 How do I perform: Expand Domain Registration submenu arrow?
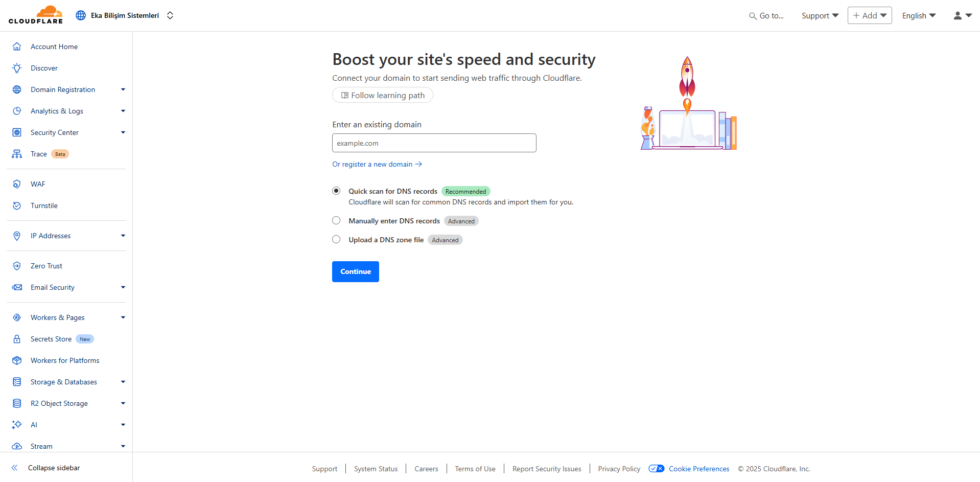pyautogui.click(x=123, y=89)
